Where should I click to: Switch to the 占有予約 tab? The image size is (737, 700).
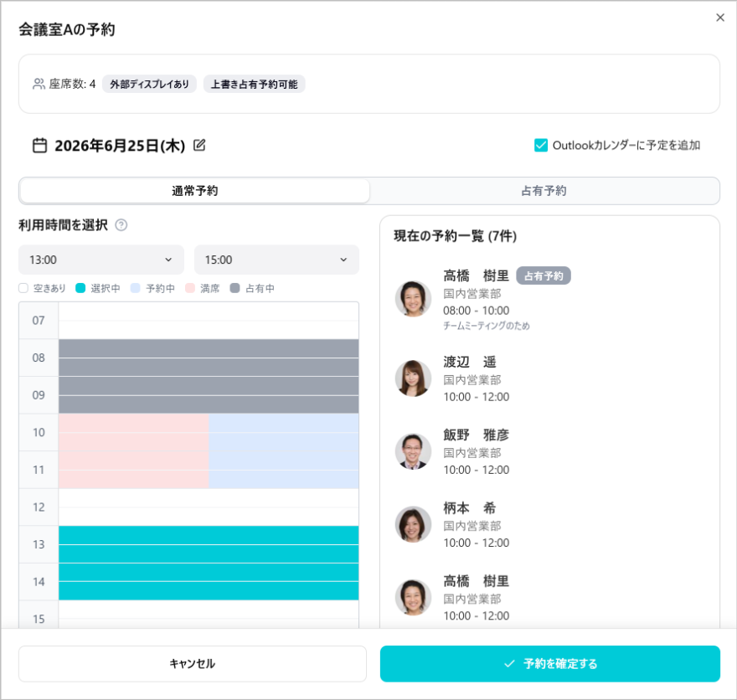(x=544, y=191)
